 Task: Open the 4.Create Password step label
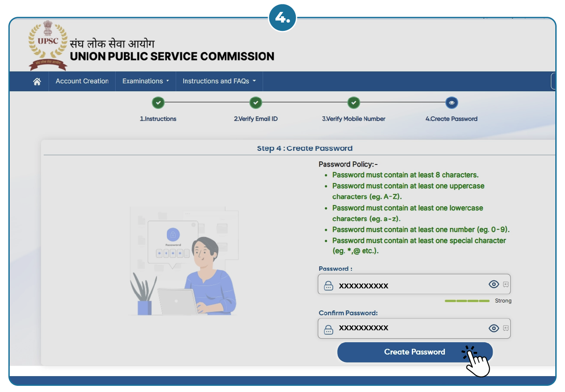tap(452, 119)
